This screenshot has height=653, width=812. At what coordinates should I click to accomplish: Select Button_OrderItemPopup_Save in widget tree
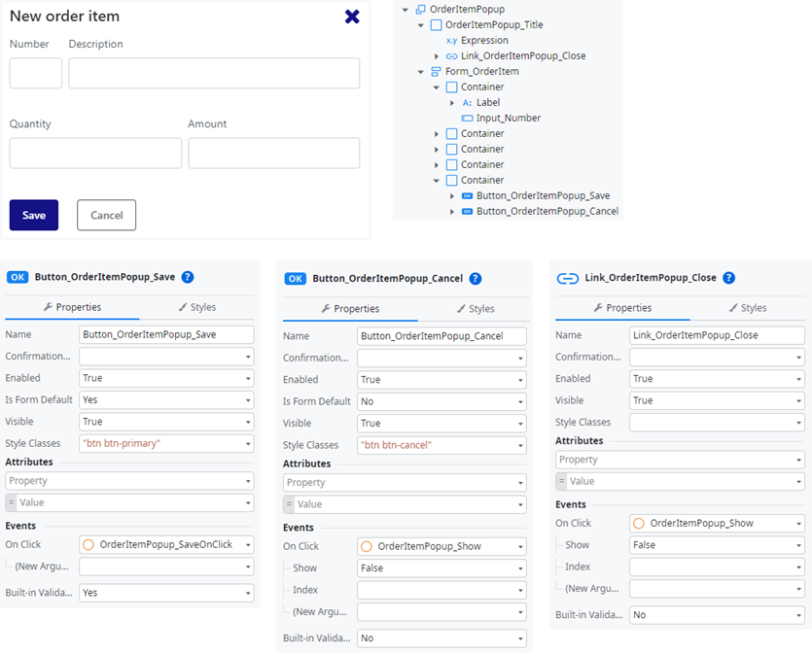[x=543, y=196]
